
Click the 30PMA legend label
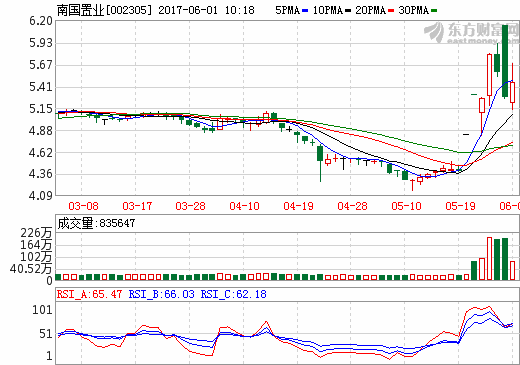pos(413,10)
